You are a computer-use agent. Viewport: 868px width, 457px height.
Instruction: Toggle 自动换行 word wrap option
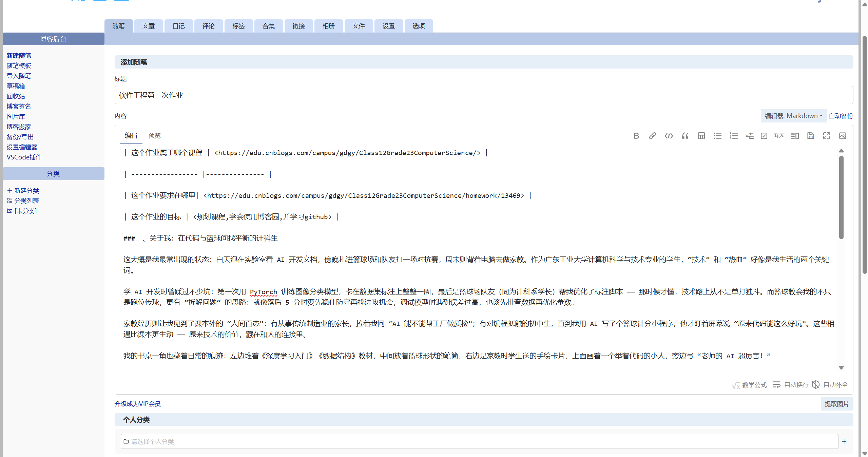(791, 385)
